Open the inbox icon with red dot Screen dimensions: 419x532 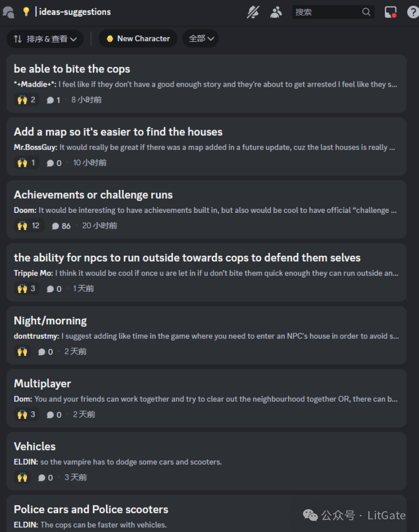(x=391, y=12)
